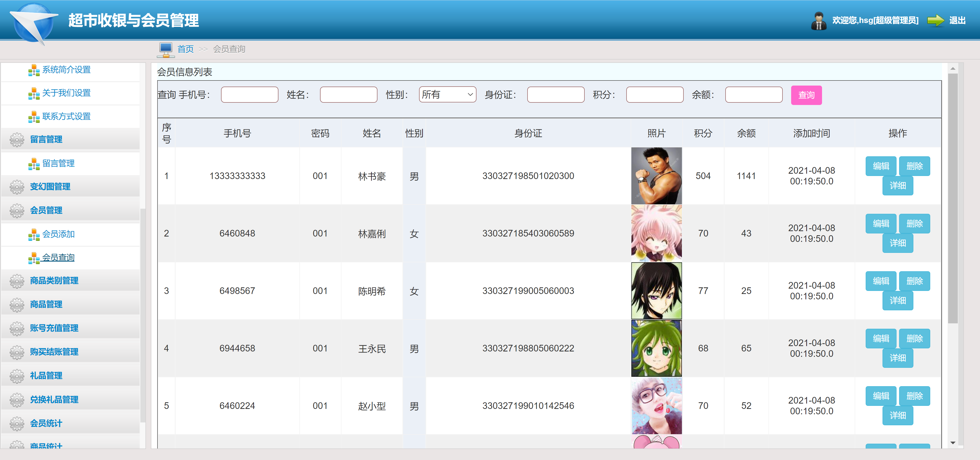Click 详细 for member 陈明希
The width and height of the screenshot is (980, 460).
898,300
